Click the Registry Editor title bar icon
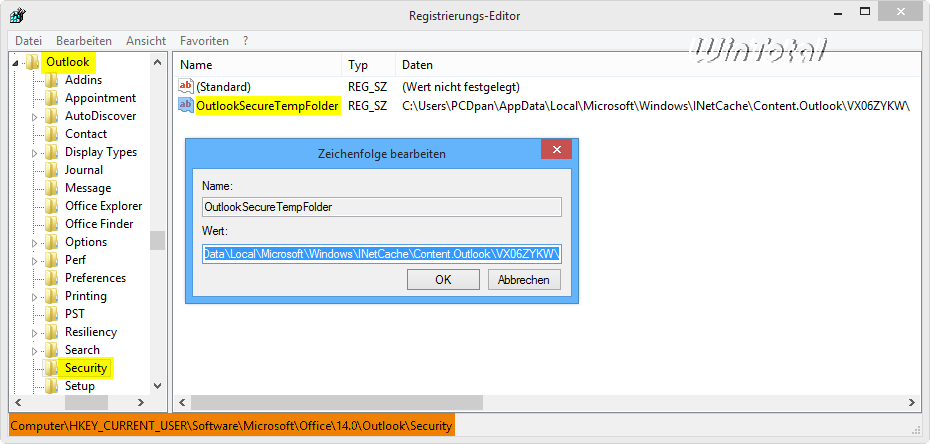Image resolution: width=930 pixels, height=444 pixels. click(17, 15)
